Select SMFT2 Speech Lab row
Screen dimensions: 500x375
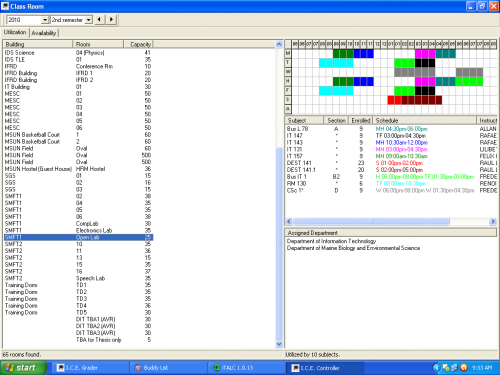tap(78, 278)
